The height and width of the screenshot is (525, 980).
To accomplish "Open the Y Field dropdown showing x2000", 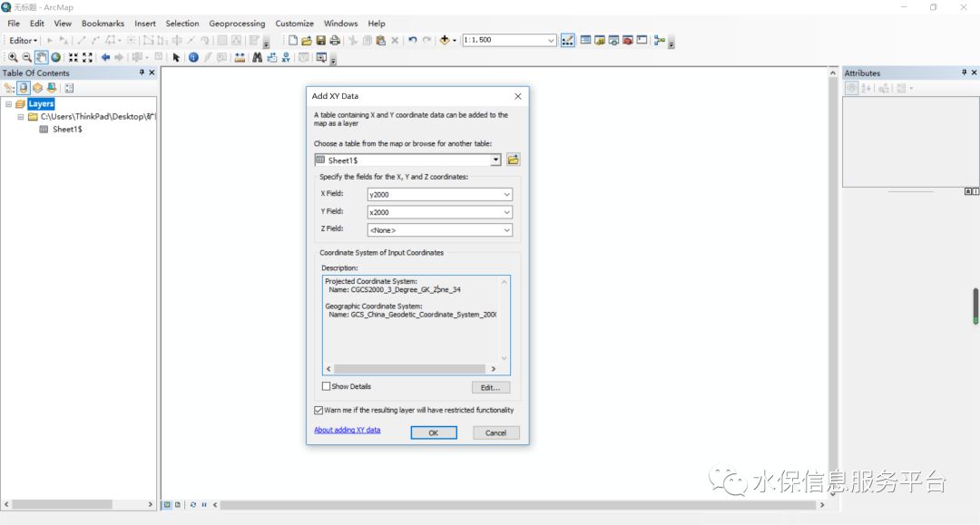I will 506,212.
